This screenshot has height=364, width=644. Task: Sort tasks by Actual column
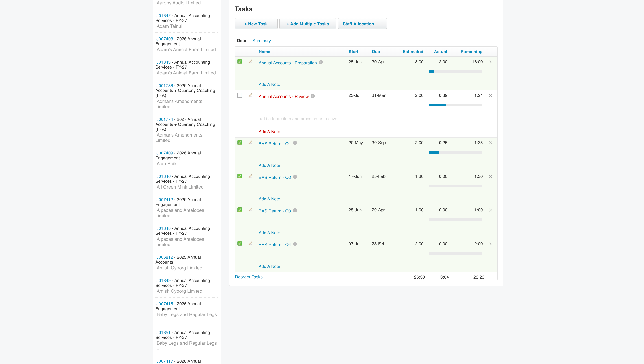[440, 52]
